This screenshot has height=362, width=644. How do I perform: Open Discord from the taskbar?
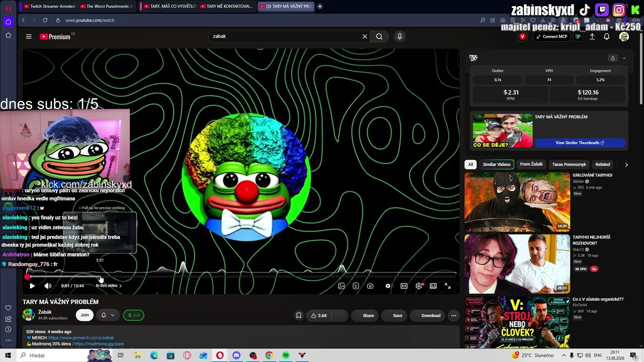(x=236, y=355)
